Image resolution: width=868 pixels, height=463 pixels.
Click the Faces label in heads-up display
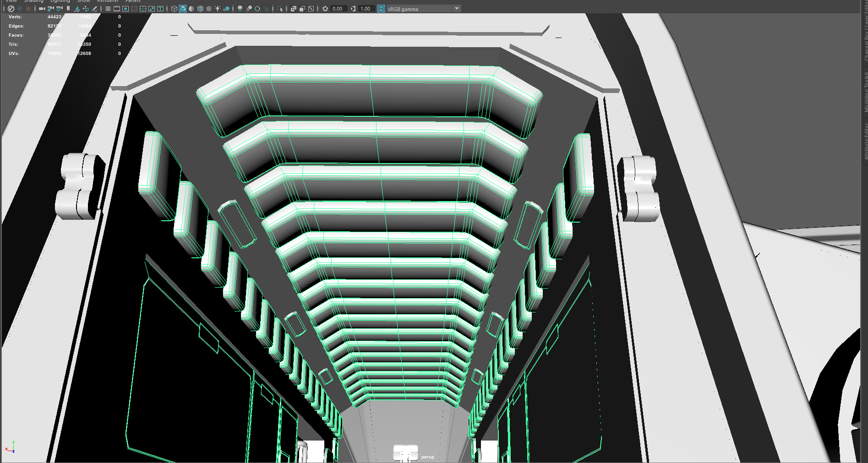[x=16, y=35]
